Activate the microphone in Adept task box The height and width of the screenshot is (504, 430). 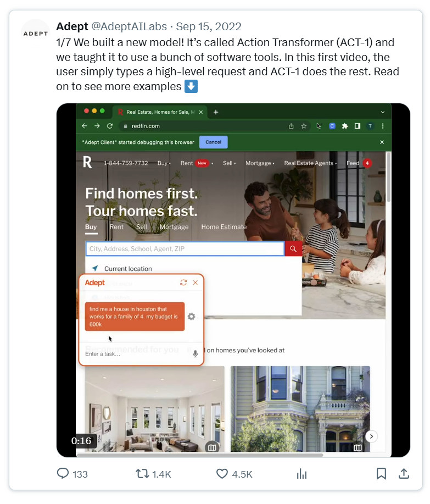click(x=196, y=353)
